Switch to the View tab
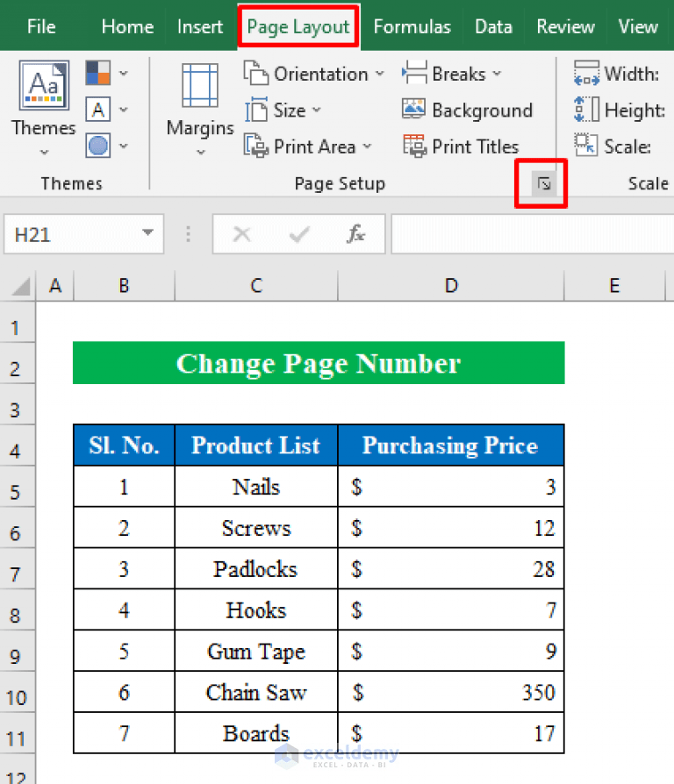674x784 pixels. [637, 26]
